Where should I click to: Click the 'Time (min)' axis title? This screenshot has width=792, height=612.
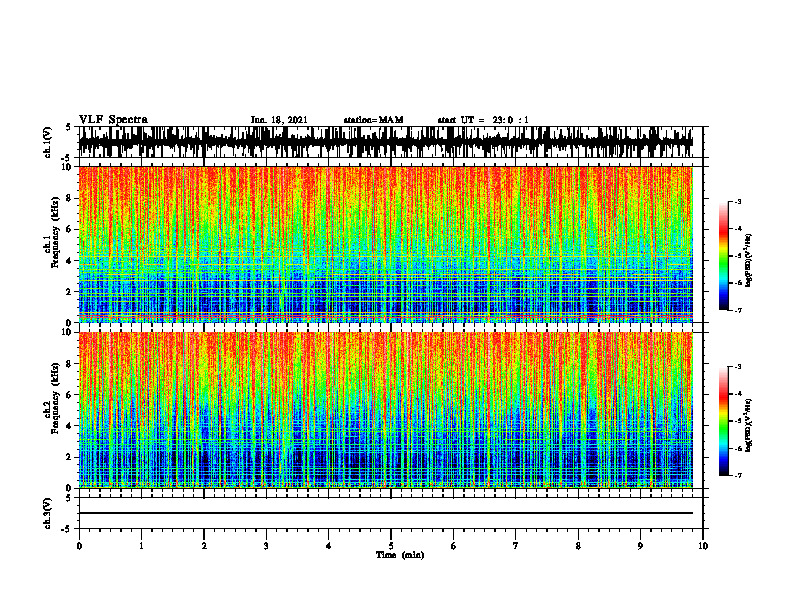400,555
